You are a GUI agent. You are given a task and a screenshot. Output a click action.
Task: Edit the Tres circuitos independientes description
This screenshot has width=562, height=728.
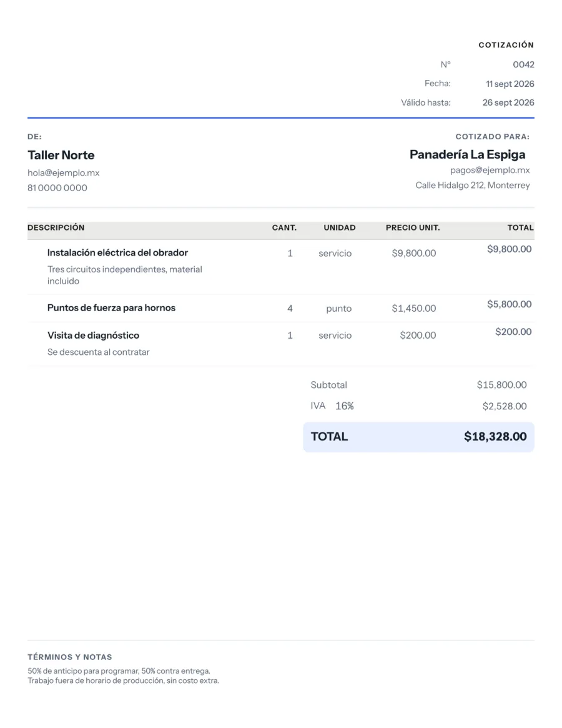pos(125,275)
